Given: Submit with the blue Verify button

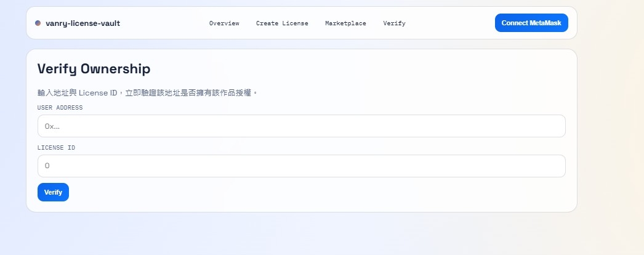Looking at the screenshot, I should 53,192.
